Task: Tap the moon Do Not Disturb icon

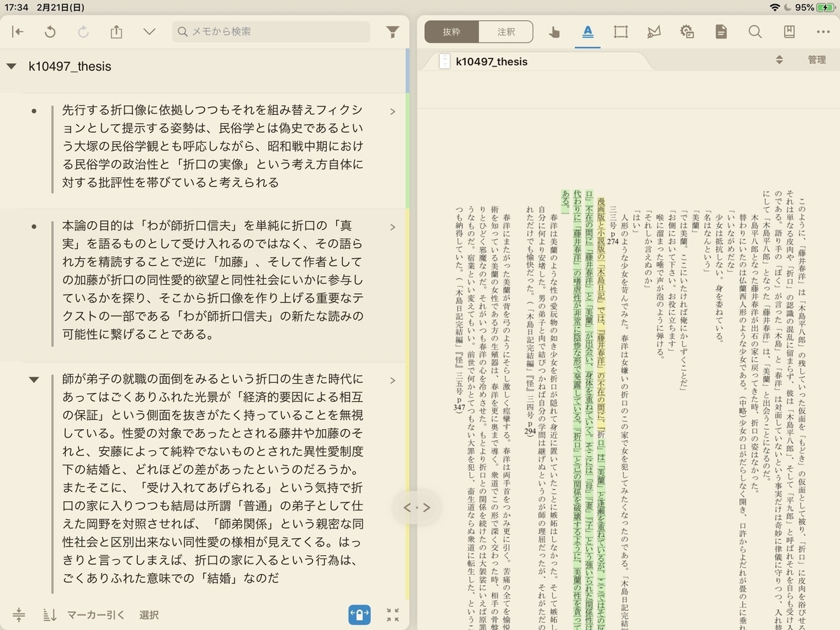Action: 788,7
